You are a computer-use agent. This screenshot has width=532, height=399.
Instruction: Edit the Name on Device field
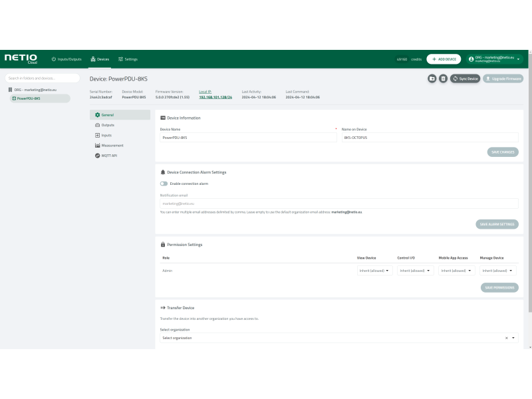tap(430, 138)
